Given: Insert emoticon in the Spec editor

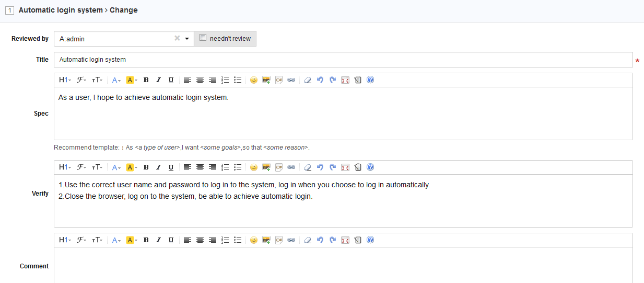Looking at the screenshot, I should 254,80.
